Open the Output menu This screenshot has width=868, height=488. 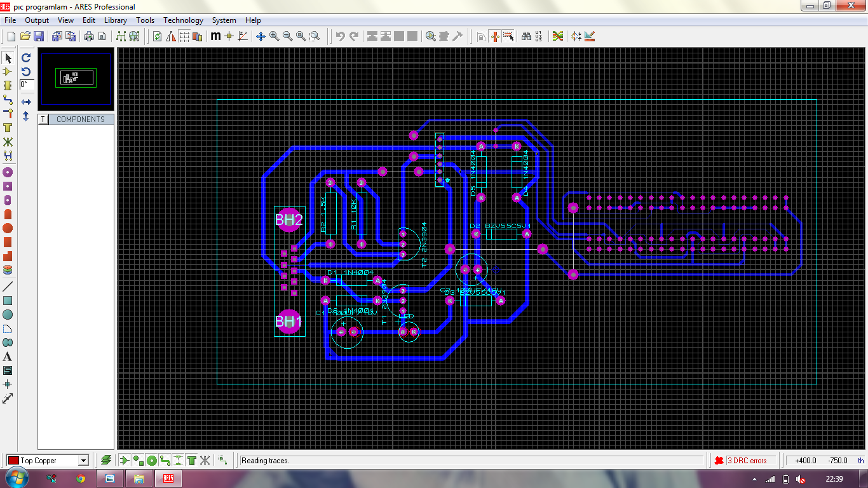click(37, 20)
